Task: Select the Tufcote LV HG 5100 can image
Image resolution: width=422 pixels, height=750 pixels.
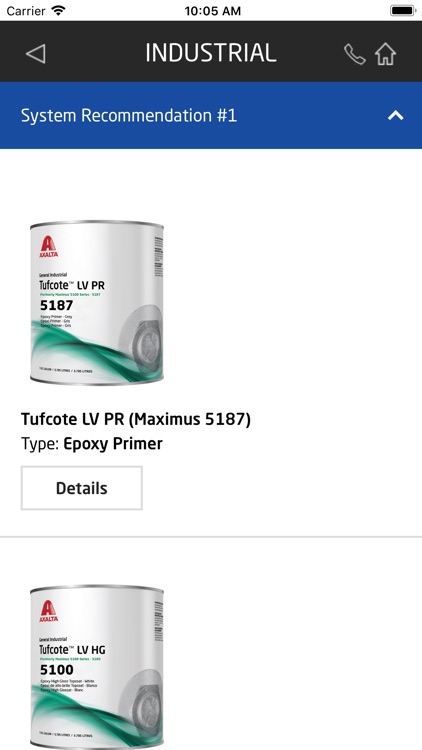Action: [97, 667]
